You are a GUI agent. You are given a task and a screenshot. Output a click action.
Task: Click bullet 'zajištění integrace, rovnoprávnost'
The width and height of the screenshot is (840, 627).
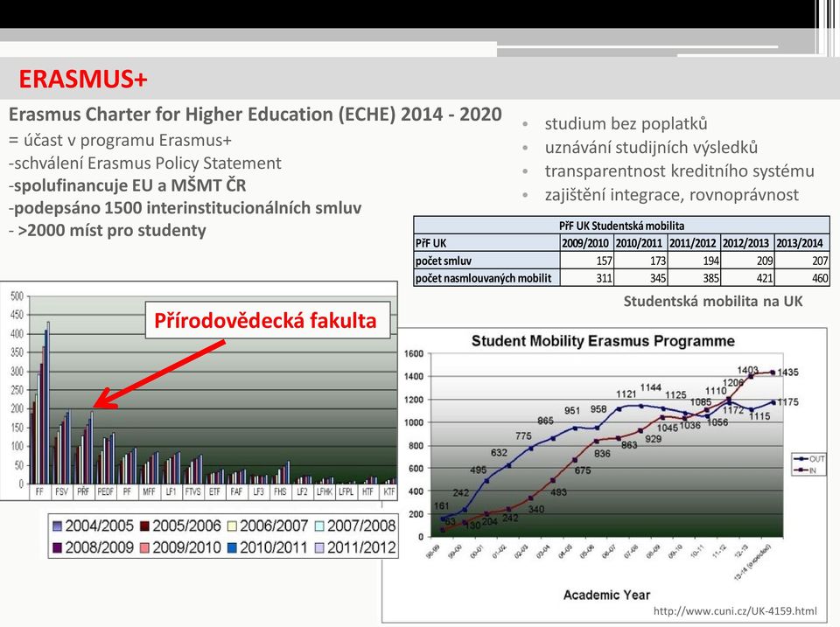click(671, 194)
